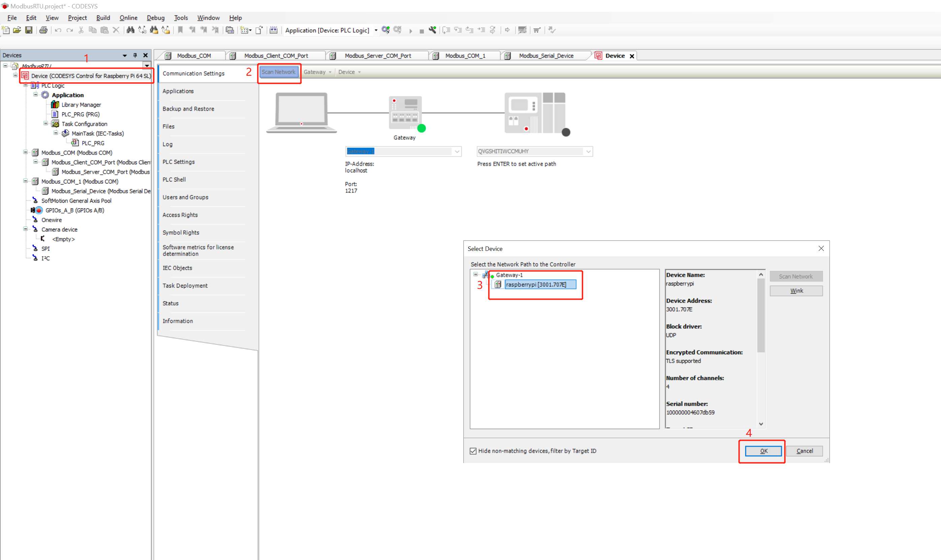Close the Device editor tab
The image size is (941, 560).
click(x=632, y=56)
